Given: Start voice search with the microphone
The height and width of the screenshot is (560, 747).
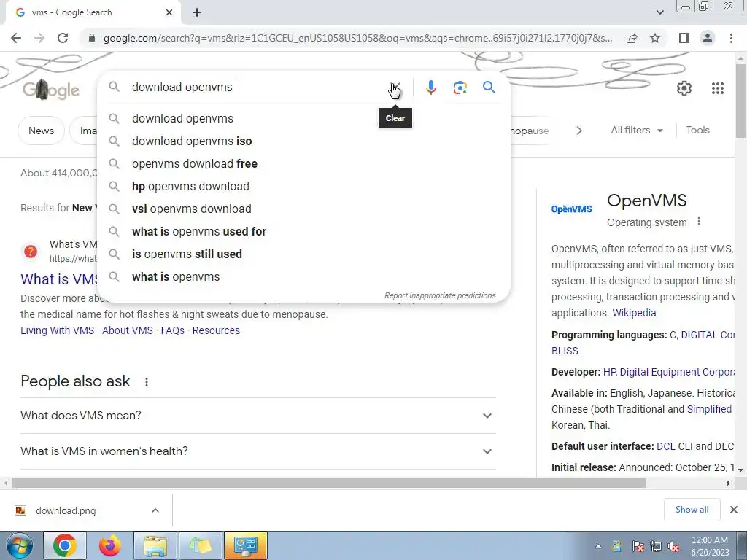Looking at the screenshot, I should pyautogui.click(x=430, y=87).
